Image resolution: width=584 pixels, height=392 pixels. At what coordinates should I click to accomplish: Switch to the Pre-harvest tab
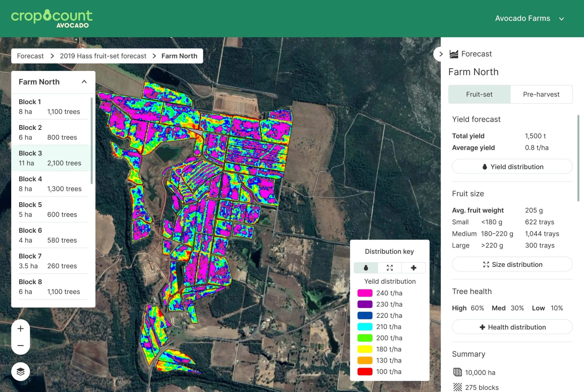[x=541, y=94]
